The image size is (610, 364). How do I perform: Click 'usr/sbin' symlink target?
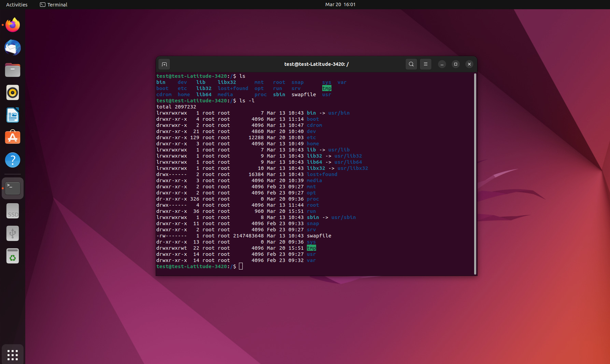point(343,217)
